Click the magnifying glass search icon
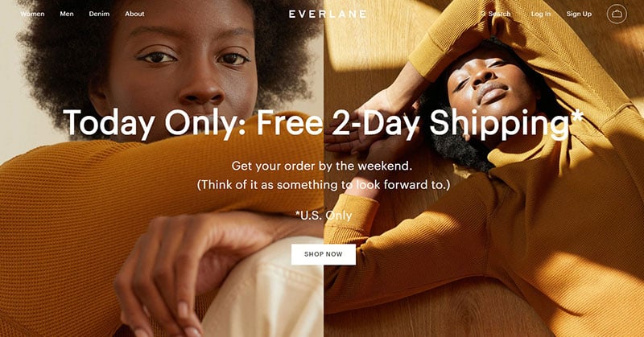Image resolution: width=644 pixels, height=337 pixels. 483,14
